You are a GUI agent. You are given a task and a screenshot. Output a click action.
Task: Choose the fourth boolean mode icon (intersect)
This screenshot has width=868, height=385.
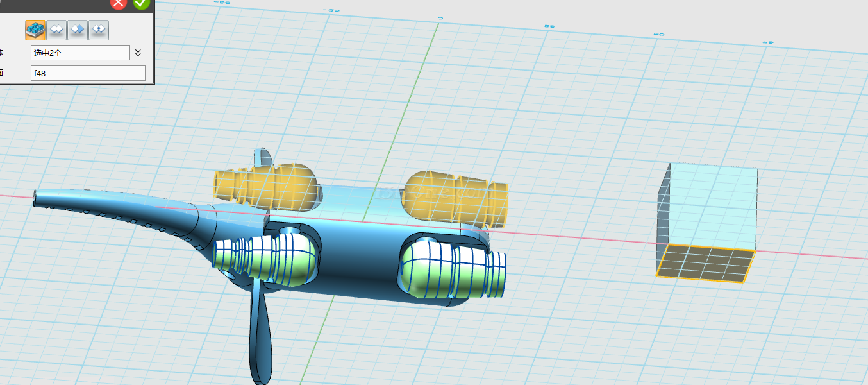[x=99, y=30]
